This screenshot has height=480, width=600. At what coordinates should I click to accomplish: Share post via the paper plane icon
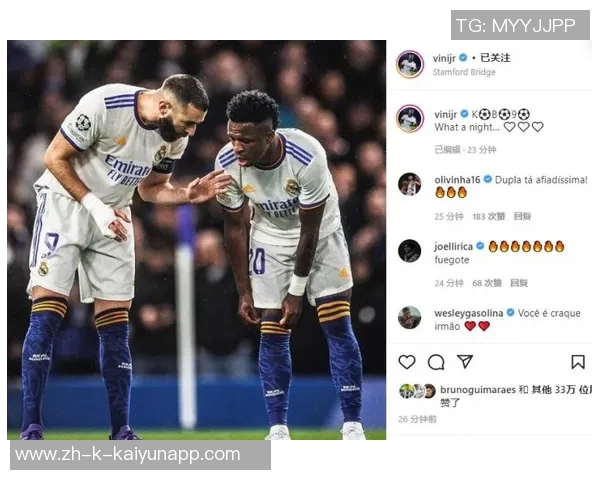point(465,361)
